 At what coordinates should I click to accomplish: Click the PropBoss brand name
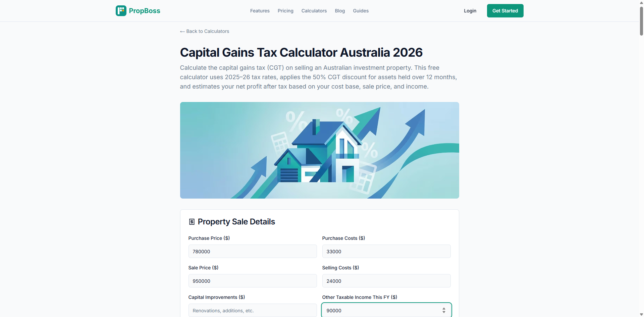pos(145,11)
